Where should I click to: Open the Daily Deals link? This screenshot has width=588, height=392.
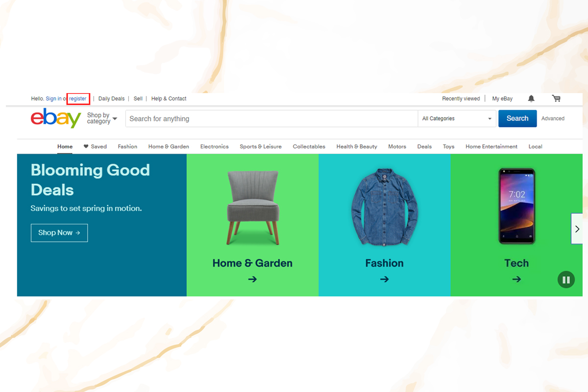pos(111,98)
